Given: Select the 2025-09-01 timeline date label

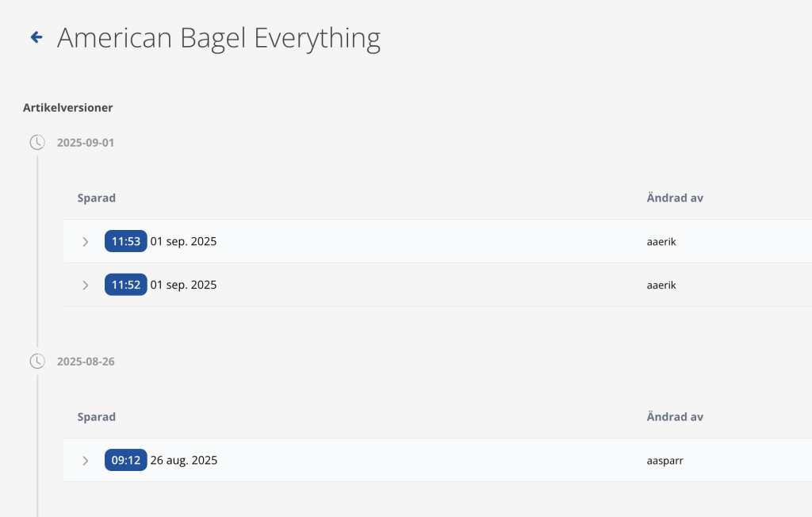Looking at the screenshot, I should click(86, 143).
